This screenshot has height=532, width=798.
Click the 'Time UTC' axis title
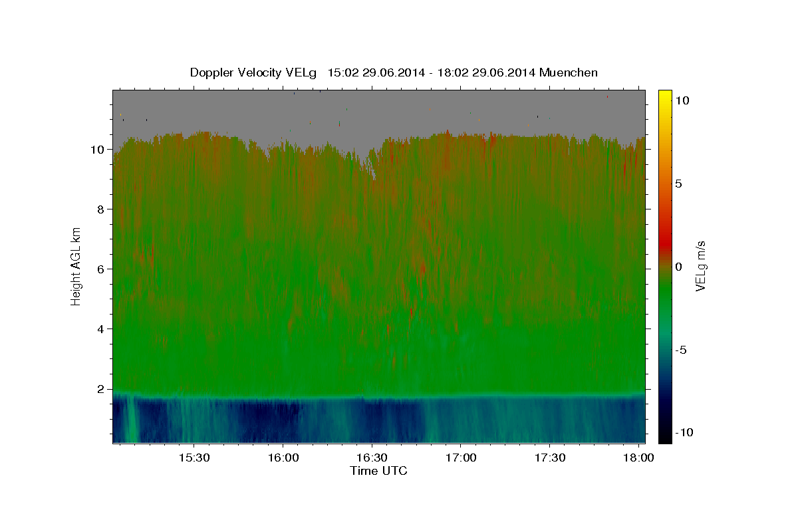[x=378, y=471]
